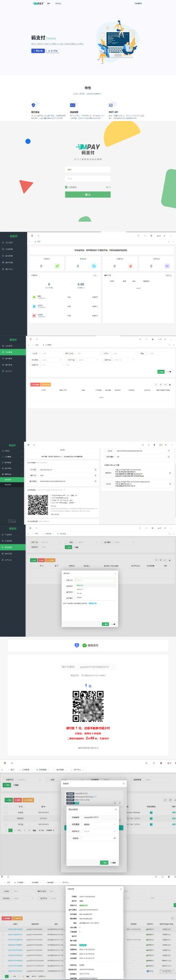This screenshot has width=176, height=980.
Task: Toggle the blue status switch of the third account row
Action: click(151, 824)
